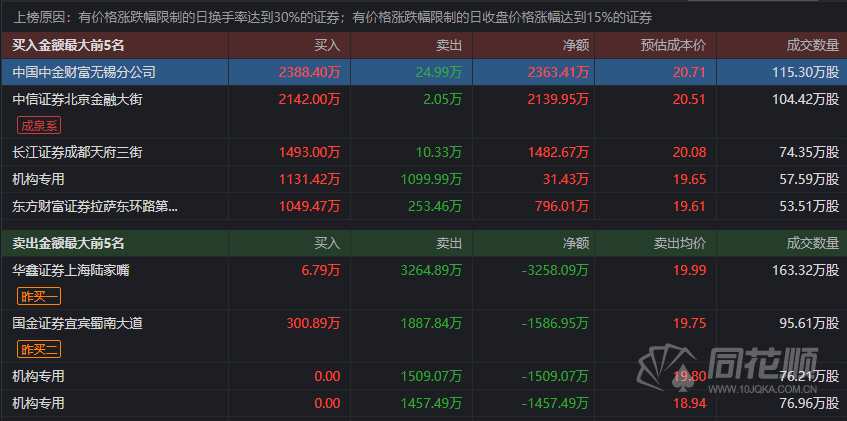This screenshot has height=421, width=847.
Task: Select 机构专用 with 1131.42万 bought
Action: tap(38, 179)
